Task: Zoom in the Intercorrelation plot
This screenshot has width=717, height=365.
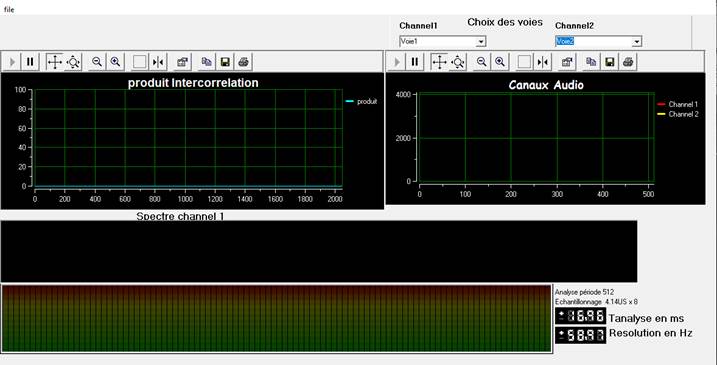Action: (115, 62)
